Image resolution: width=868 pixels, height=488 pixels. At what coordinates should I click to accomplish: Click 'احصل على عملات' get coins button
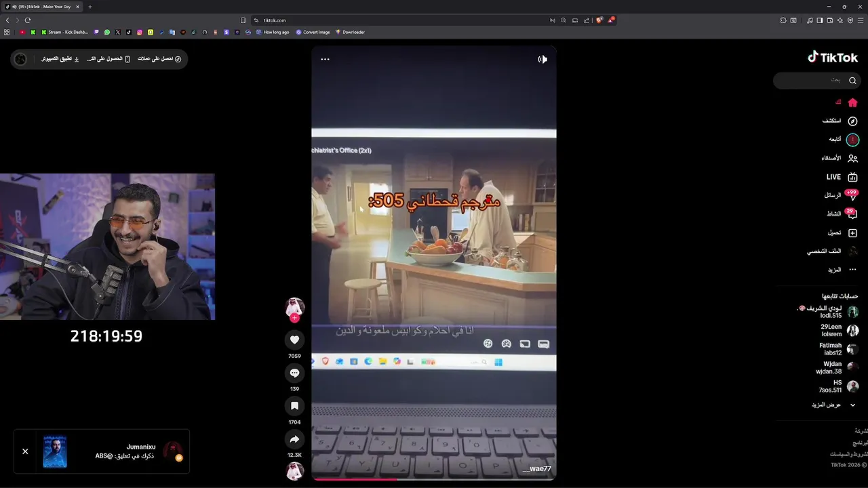(x=159, y=59)
